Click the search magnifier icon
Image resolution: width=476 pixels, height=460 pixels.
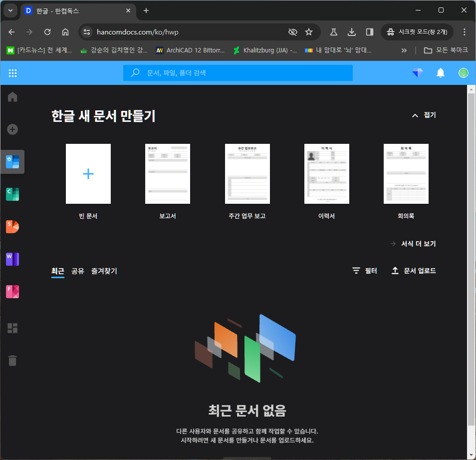[135, 72]
